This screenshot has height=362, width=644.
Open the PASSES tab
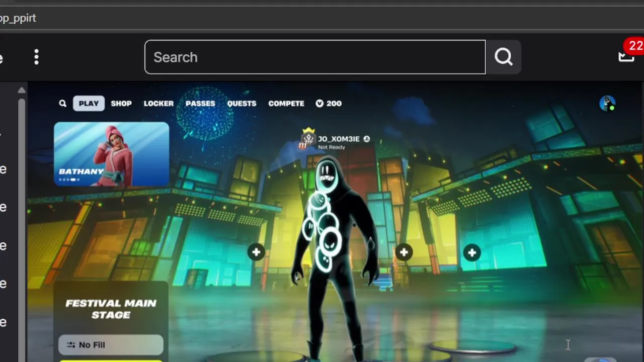pyautogui.click(x=200, y=104)
